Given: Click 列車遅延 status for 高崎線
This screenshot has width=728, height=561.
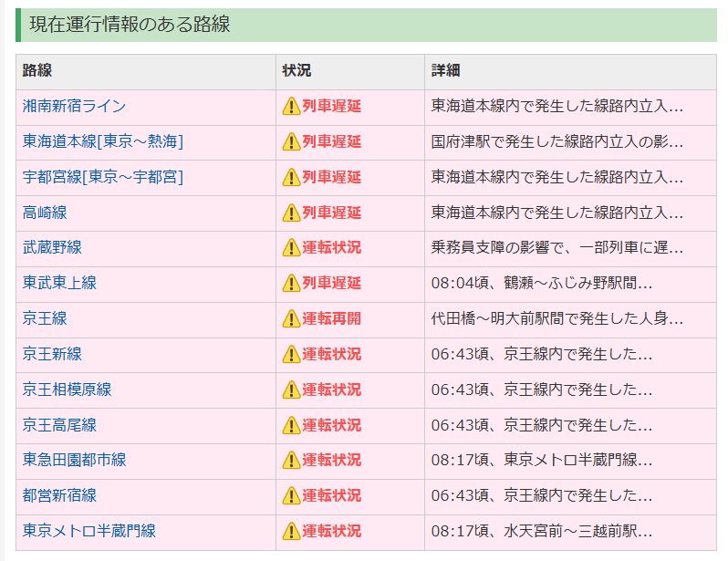Looking at the screenshot, I should coord(331,213).
